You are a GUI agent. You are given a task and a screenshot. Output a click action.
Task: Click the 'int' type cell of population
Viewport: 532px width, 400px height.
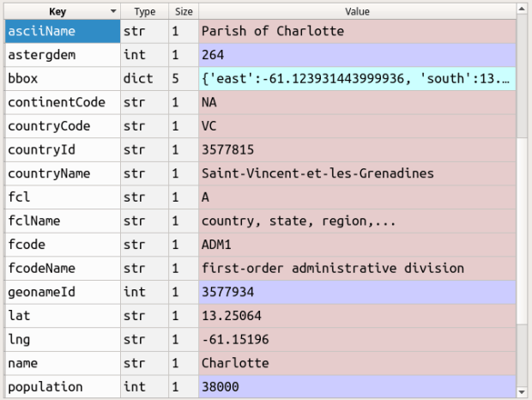[144, 387]
